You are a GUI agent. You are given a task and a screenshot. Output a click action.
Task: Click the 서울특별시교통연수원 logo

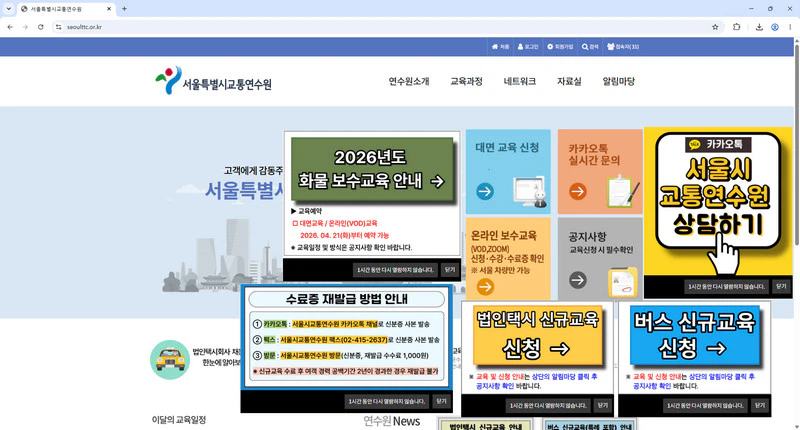(x=213, y=81)
